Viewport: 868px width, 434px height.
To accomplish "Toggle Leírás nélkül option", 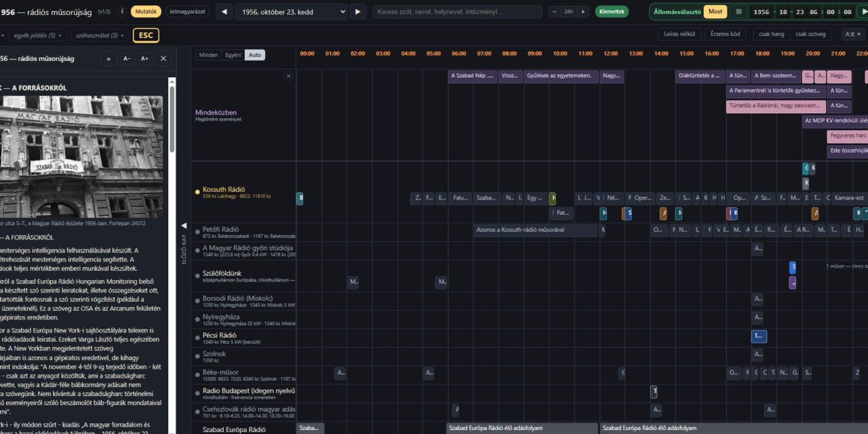I will click(680, 34).
